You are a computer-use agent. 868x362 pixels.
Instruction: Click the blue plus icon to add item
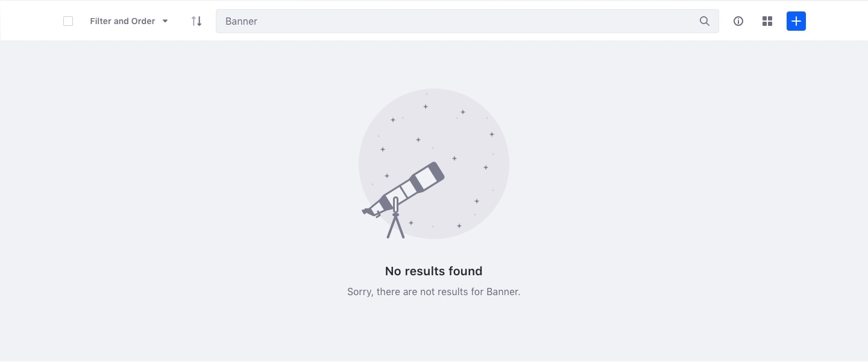coord(796,21)
